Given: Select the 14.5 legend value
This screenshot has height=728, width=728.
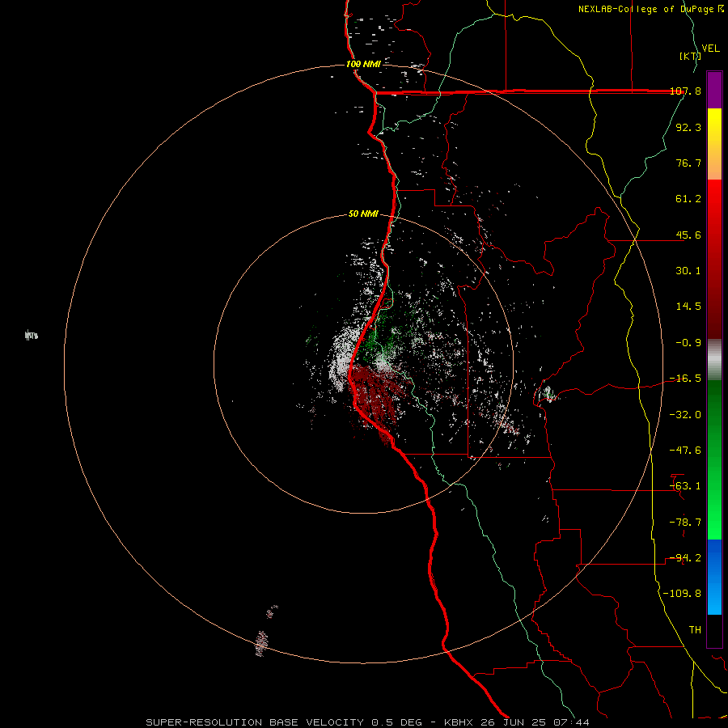Looking at the screenshot, I should [x=688, y=307].
